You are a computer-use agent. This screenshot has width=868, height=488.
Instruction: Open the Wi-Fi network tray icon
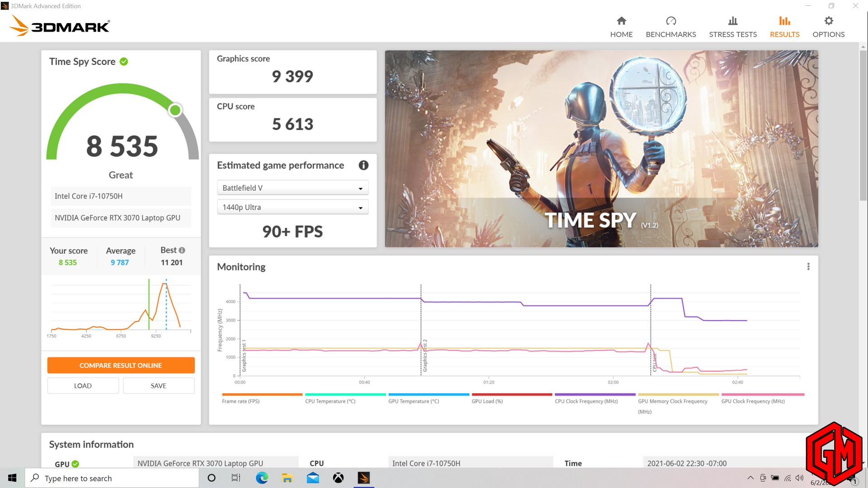(788, 478)
